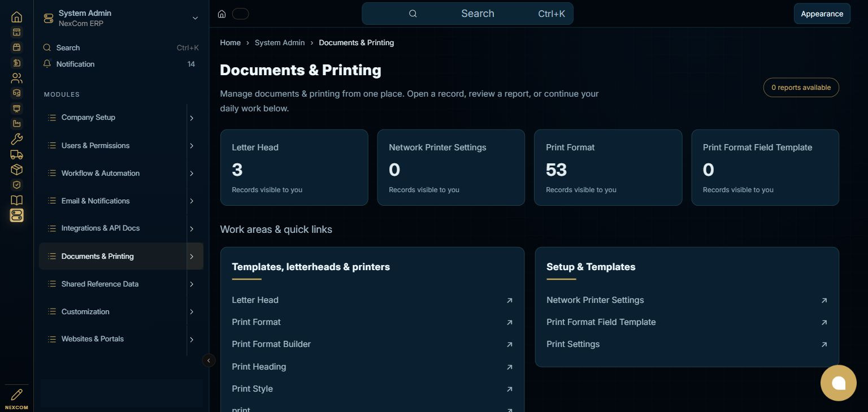Click the NEXCOM pencil icon at rail bottom
868x412 pixels.
pos(16,394)
